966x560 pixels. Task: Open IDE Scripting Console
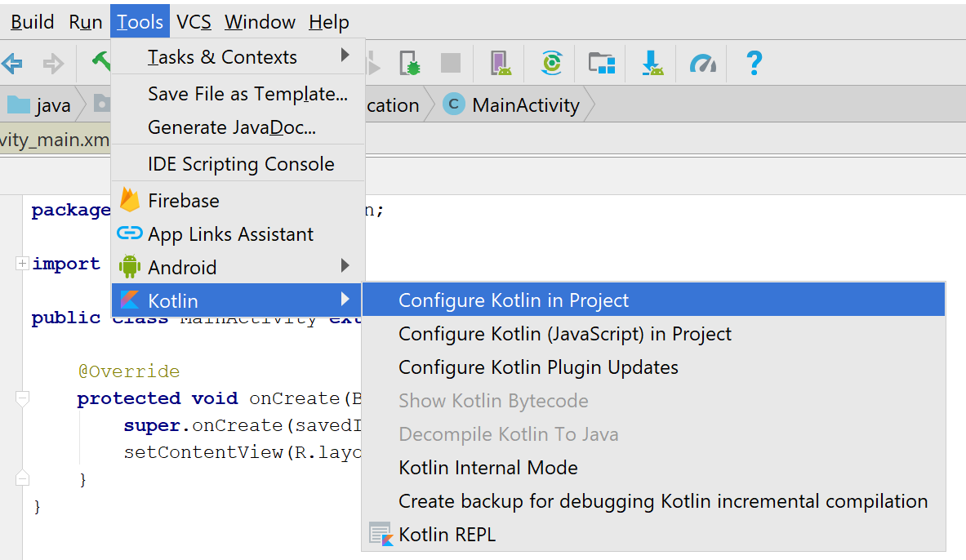click(x=238, y=164)
